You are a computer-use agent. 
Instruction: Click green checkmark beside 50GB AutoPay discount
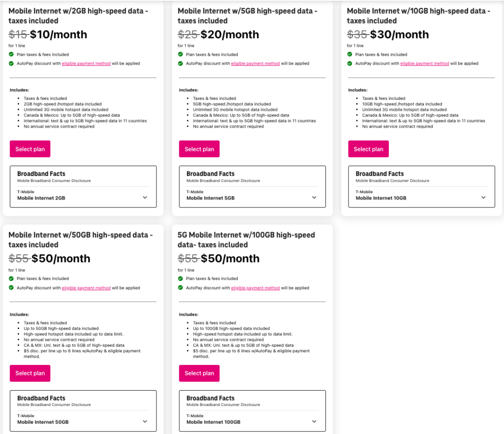[11, 288]
